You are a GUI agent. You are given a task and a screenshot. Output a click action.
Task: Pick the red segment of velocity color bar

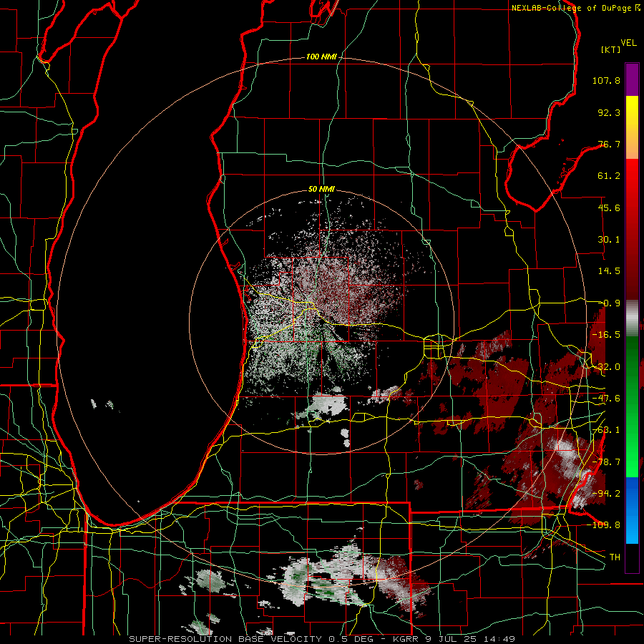[x=632, y=229]
